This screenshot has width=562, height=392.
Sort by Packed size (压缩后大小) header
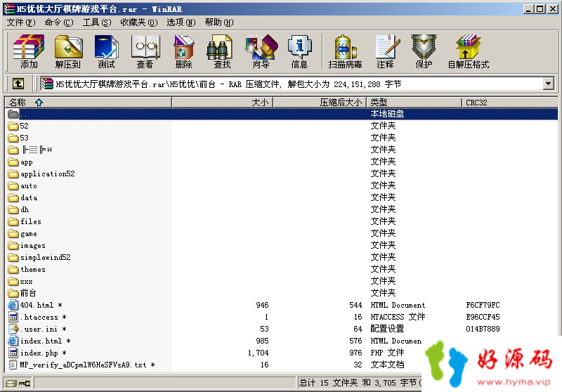(320, 103)
